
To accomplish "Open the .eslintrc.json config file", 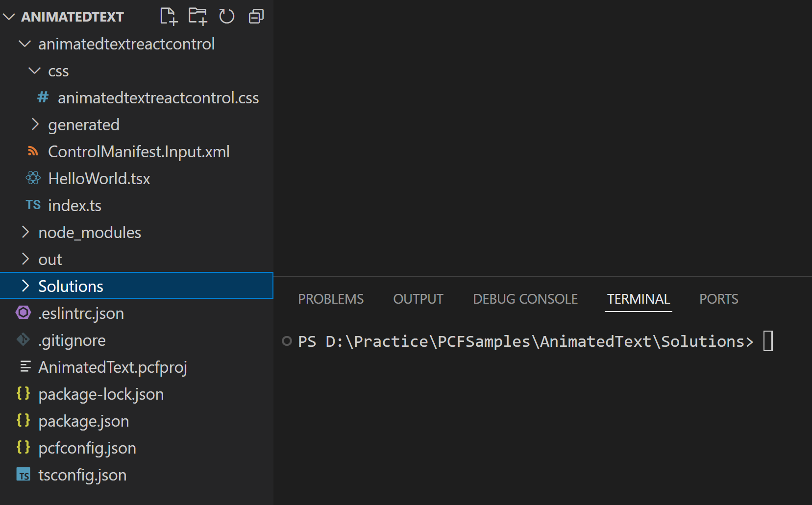I will [x=81, y=313].
